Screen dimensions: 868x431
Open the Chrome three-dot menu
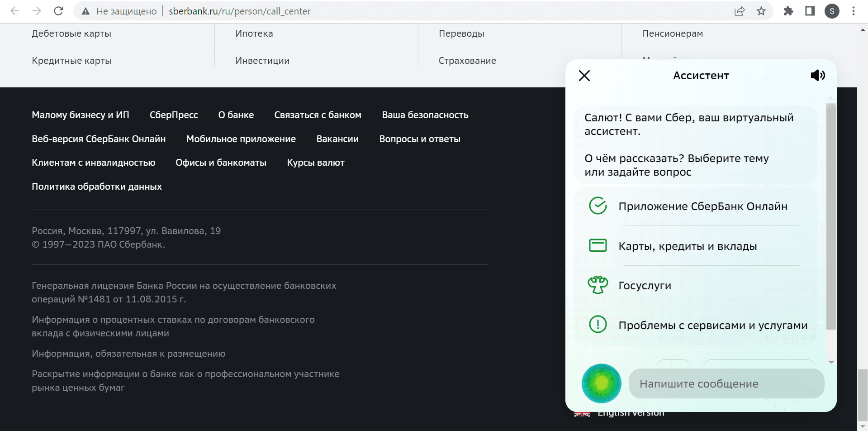click(x=854, y=11)
